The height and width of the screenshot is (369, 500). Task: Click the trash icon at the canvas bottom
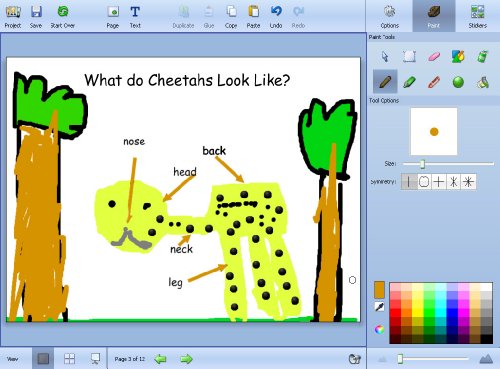355,359
